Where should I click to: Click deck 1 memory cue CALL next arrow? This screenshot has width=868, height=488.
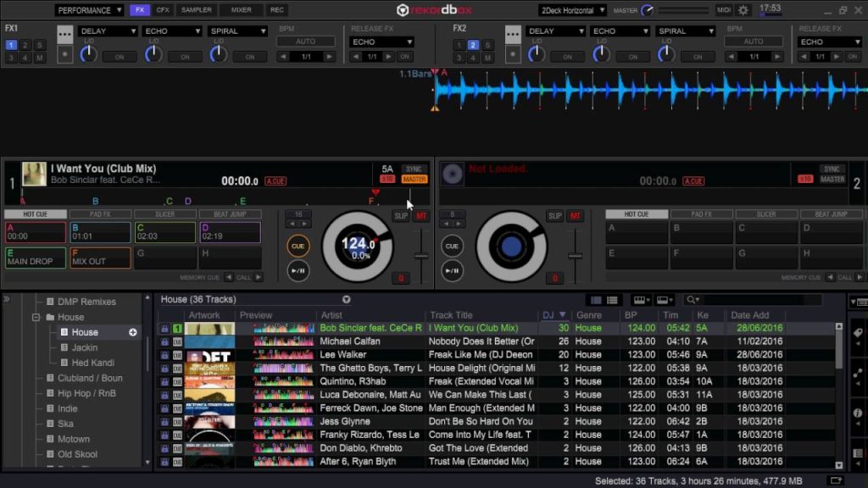coord(258,277)
